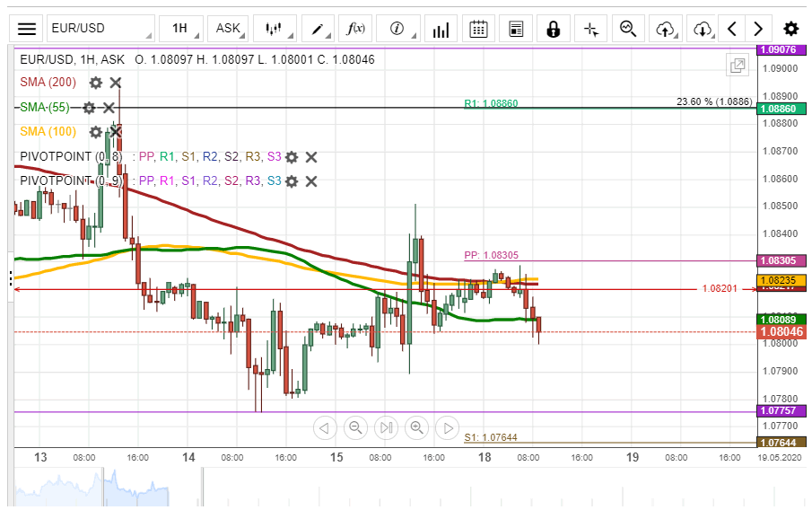812x510 pixels.
Task: Click the 1.08860 green R1 price tag
Action: point(781,109)
